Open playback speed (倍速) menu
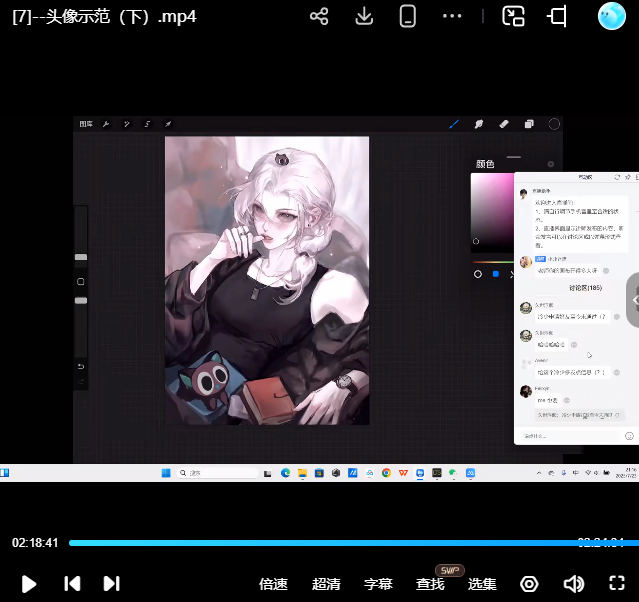This screenshot has width=639, height=602. coord(273,584)
